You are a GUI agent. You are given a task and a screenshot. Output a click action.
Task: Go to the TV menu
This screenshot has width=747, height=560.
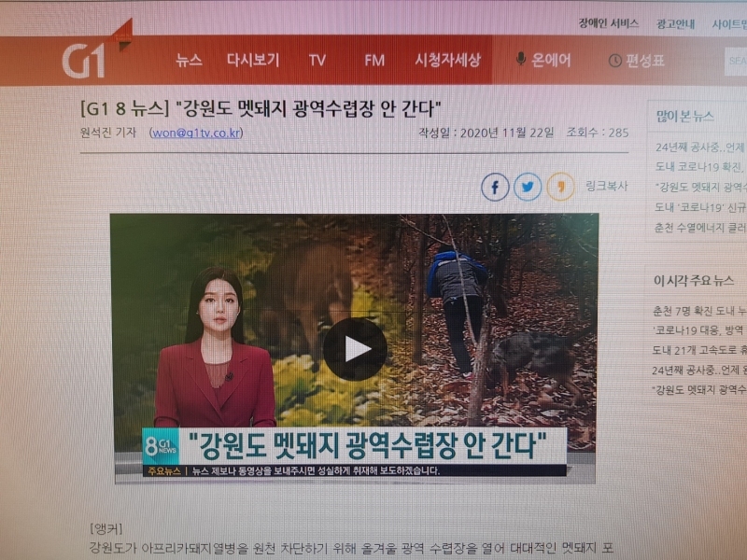pyautogui.click(x=317, y=61)
